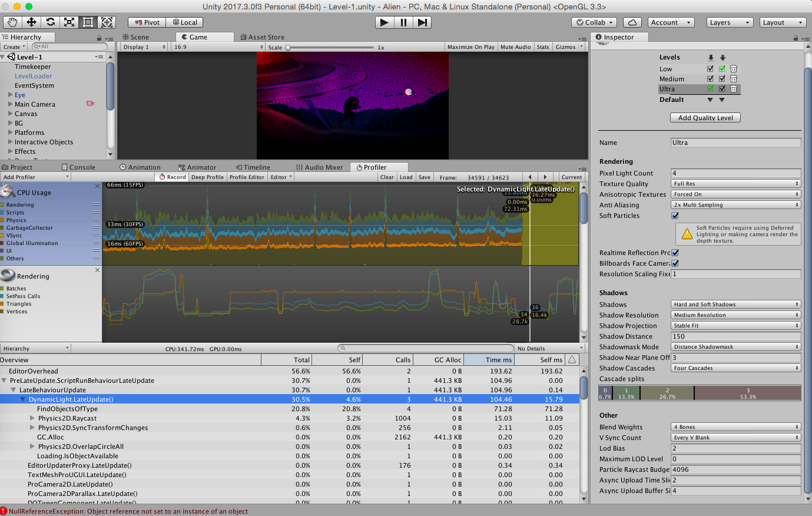The height and width of the screenshot is (516, 812).
Task: Open the Shadow Cascades dropdown
Action: [x=735, y=368]
